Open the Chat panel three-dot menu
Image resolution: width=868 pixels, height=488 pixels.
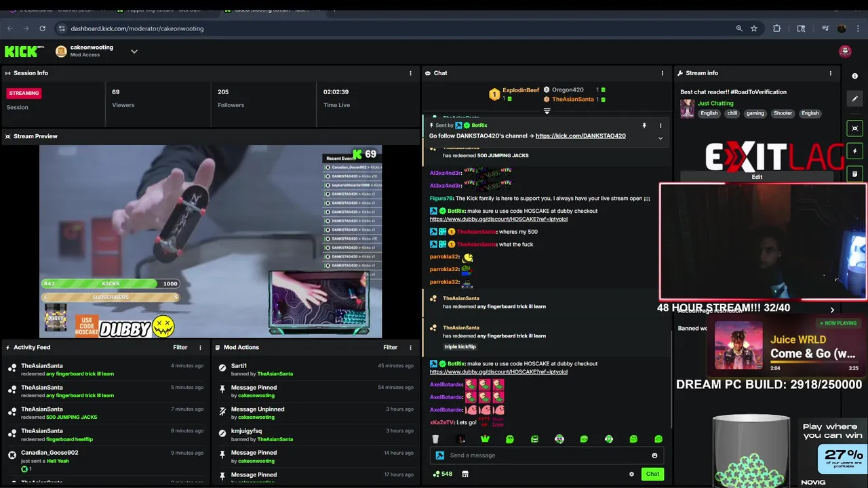click(663, 73)
